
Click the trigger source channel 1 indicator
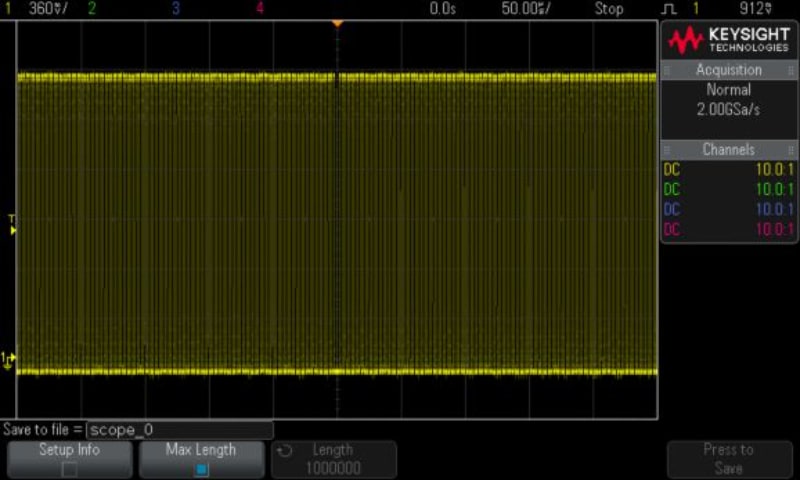[696, 8]
